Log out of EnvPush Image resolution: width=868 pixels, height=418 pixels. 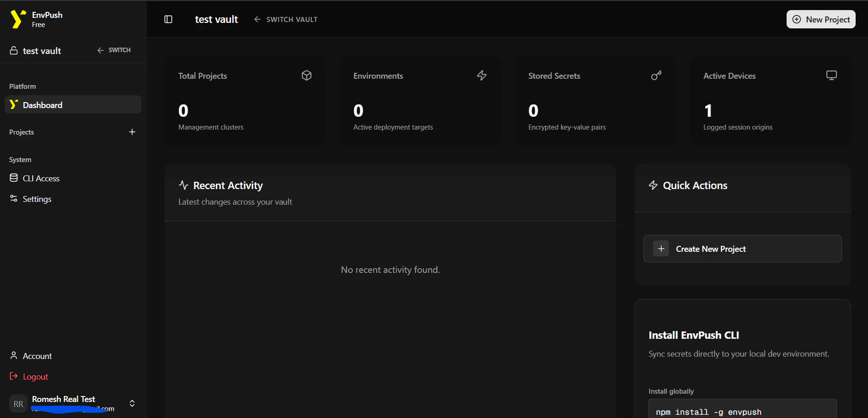pyautogui.click(x=73, y=376)
